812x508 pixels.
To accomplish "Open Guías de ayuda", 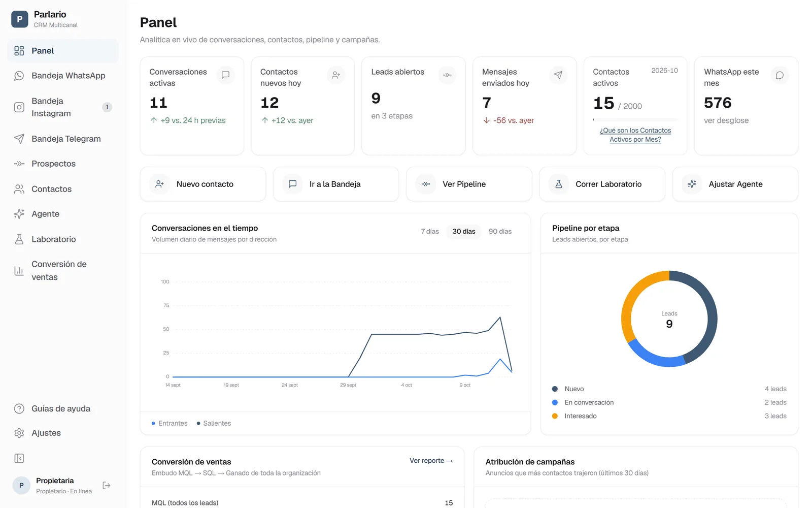I will coord(63,408).
